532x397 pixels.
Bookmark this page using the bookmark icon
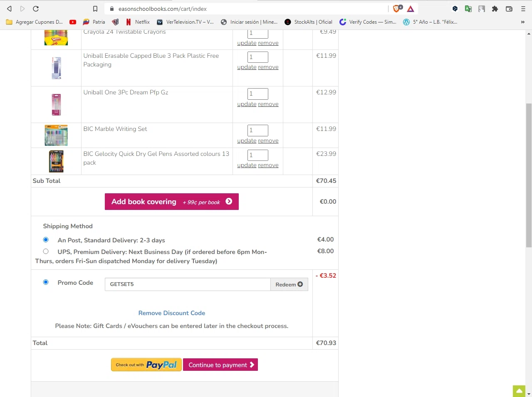(x=95, y=9)
